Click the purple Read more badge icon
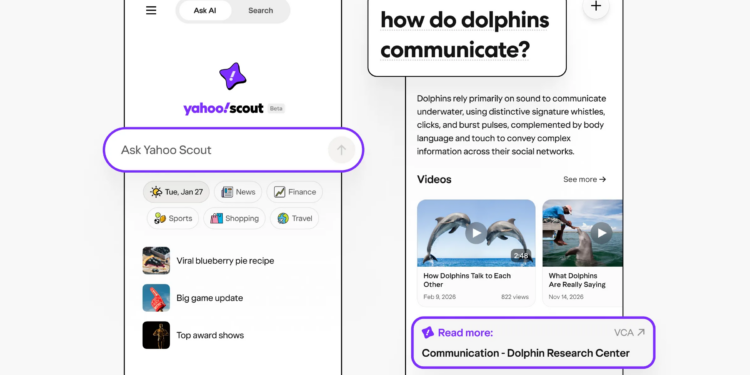Viewport: 750px width, 375px height. [x=428, y=332]
